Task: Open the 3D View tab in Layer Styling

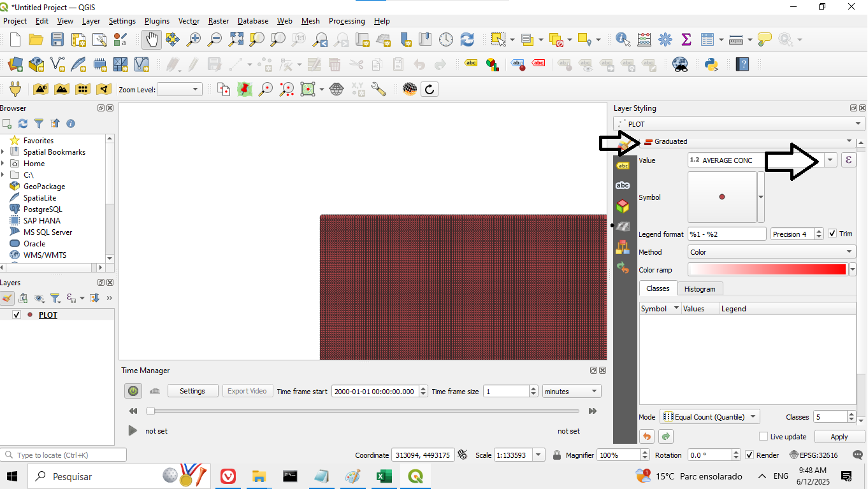Action: [x=623, y=206]
